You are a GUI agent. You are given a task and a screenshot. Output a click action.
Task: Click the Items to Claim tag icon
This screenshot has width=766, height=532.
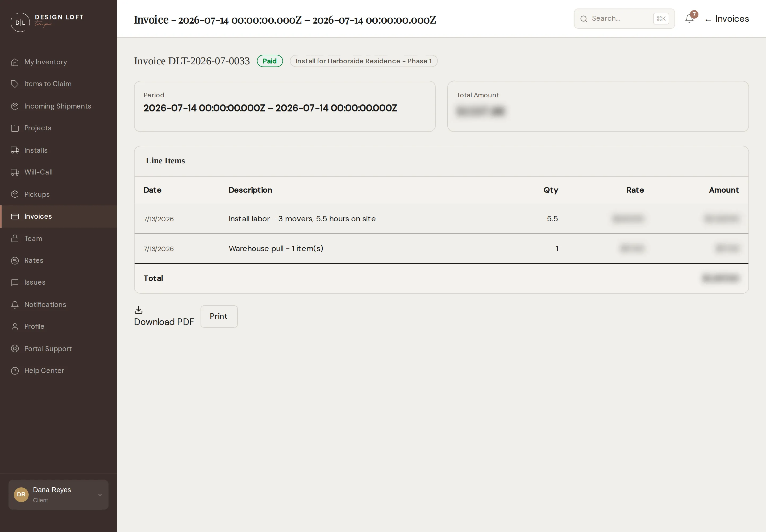pyautogui.click(x=15, y=84)
